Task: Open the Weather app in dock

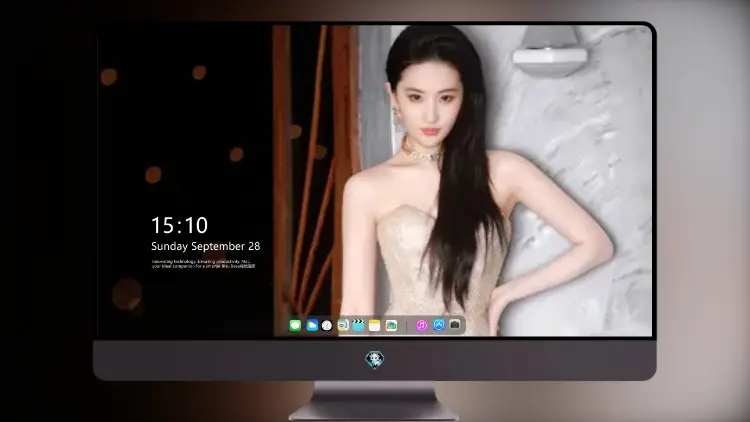Action: click(x=312, y=326)
